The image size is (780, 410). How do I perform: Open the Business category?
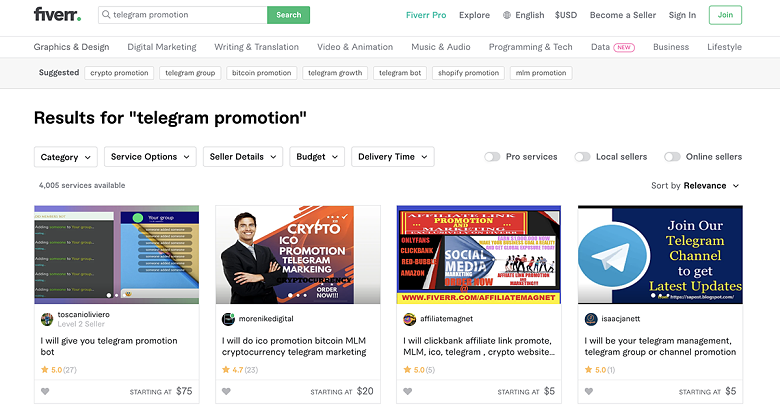tap(671, 47)
